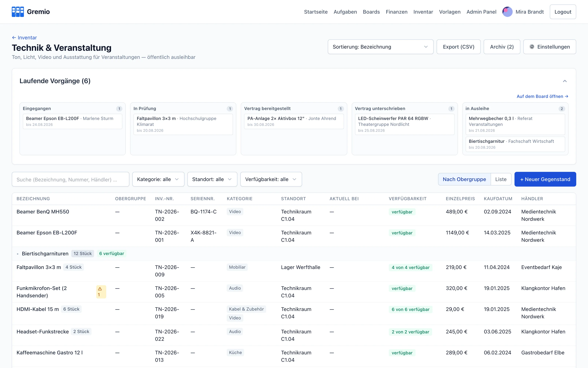The width and height of the screenshot is (588, 368).
Task: Switch to Nach Obergruppe view
Action: (x=464, y=179)
